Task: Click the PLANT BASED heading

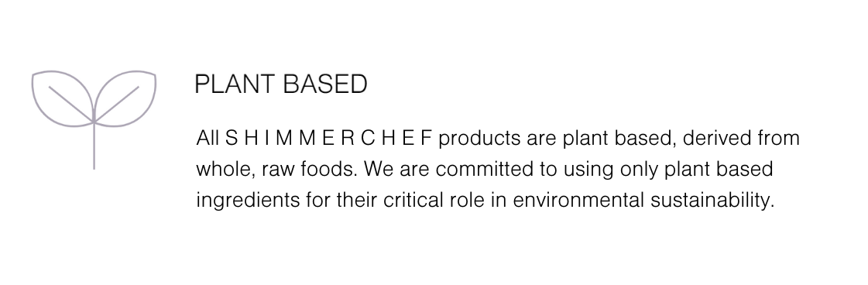Action: point(281,84)
